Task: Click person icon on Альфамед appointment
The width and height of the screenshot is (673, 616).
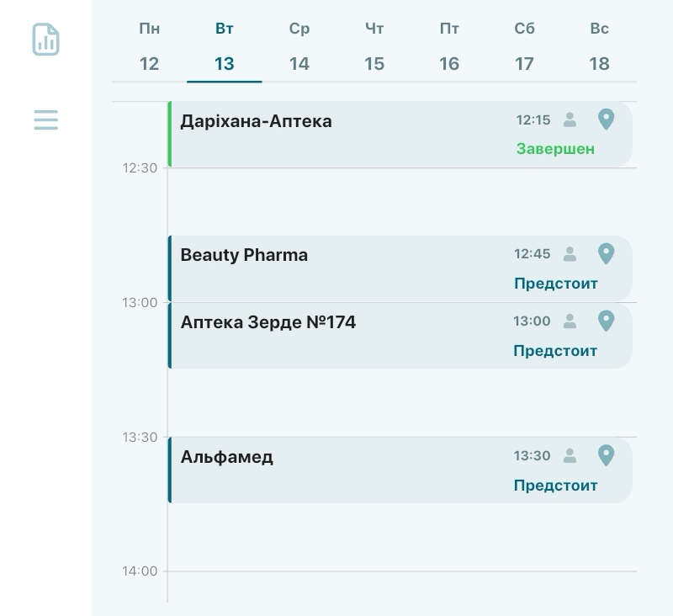Action: 571,456
